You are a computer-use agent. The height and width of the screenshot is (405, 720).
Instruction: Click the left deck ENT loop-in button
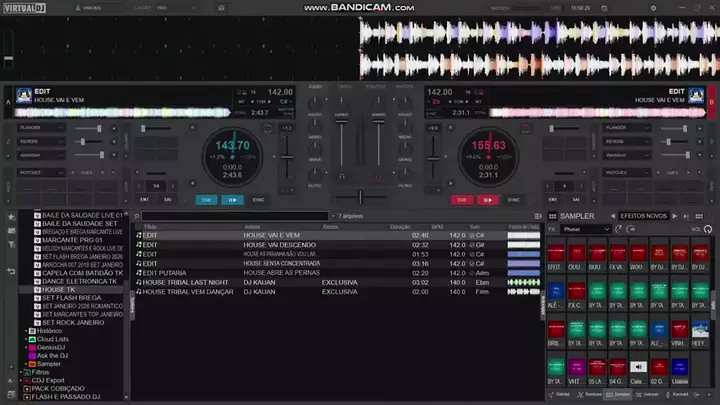pyautogui.click(x=144, y=199)
